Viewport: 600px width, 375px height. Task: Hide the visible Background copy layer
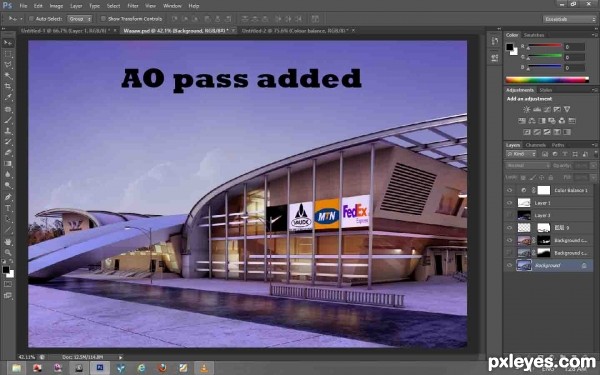(509, 240)
